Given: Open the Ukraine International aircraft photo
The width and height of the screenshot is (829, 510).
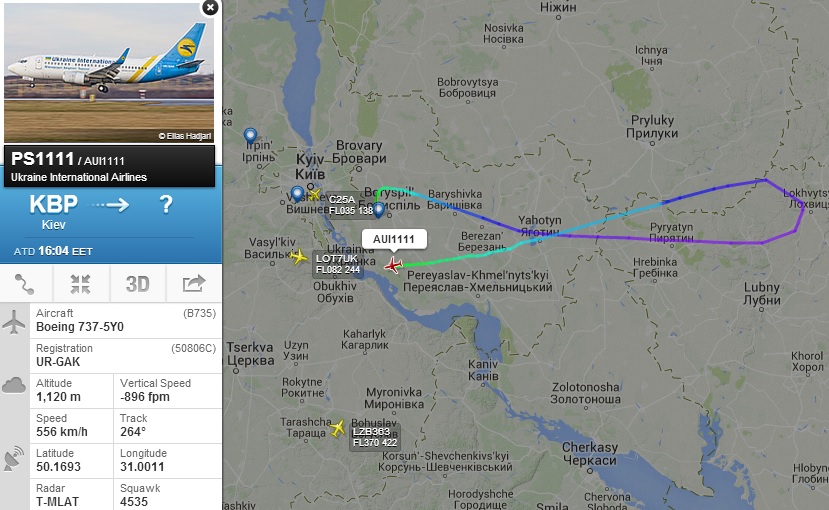Looking at the screenshot, I should (x=109, y=73).
